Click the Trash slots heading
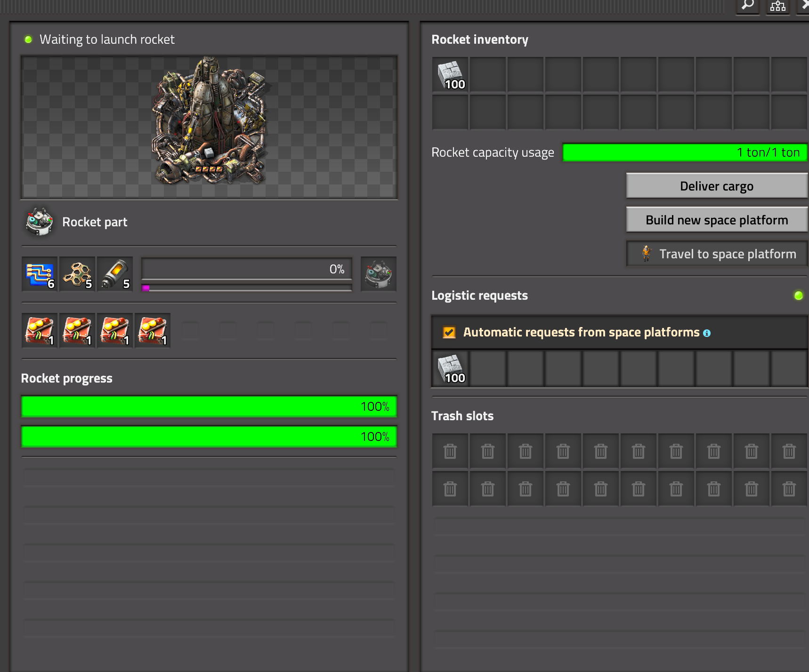809x672 pixels. click(x=462, y=416)
